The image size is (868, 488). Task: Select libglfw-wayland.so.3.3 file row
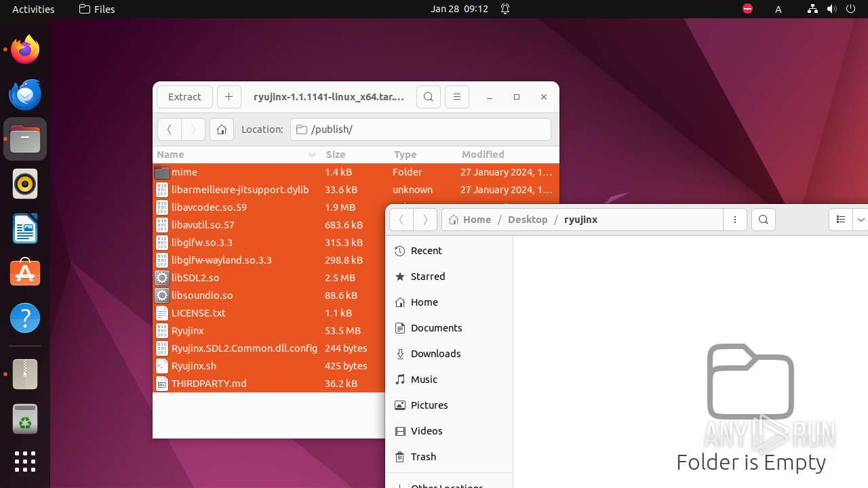(269, 260)
